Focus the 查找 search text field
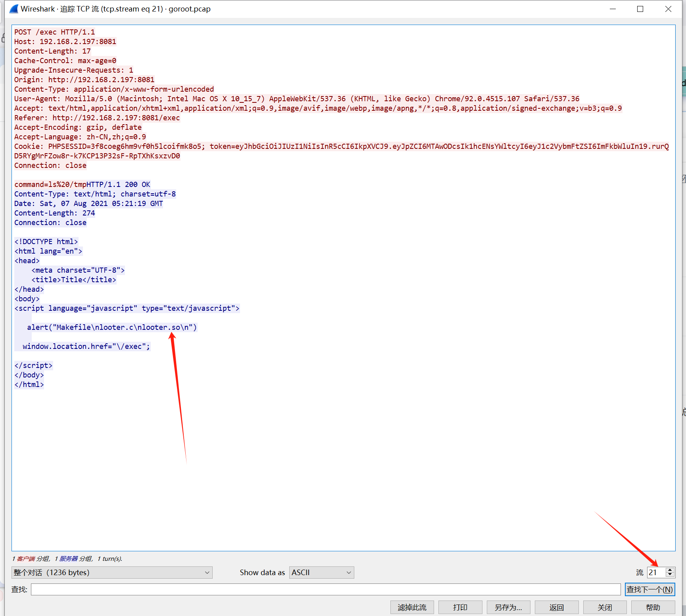 click(326, 589)
